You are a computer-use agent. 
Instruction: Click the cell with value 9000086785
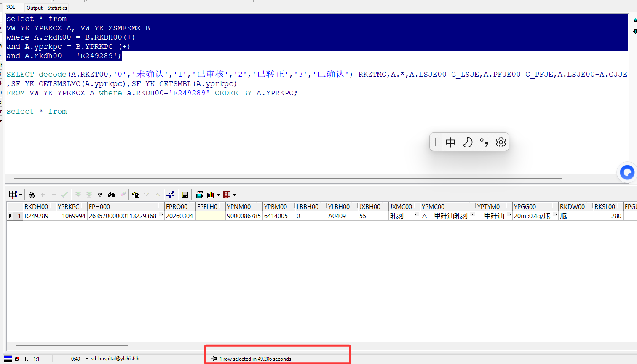(244, 216)
